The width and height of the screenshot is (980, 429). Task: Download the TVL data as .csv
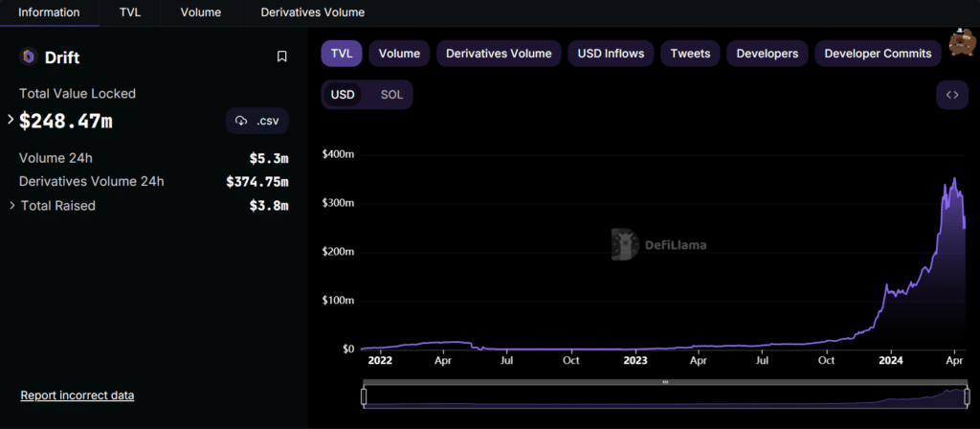256,121
